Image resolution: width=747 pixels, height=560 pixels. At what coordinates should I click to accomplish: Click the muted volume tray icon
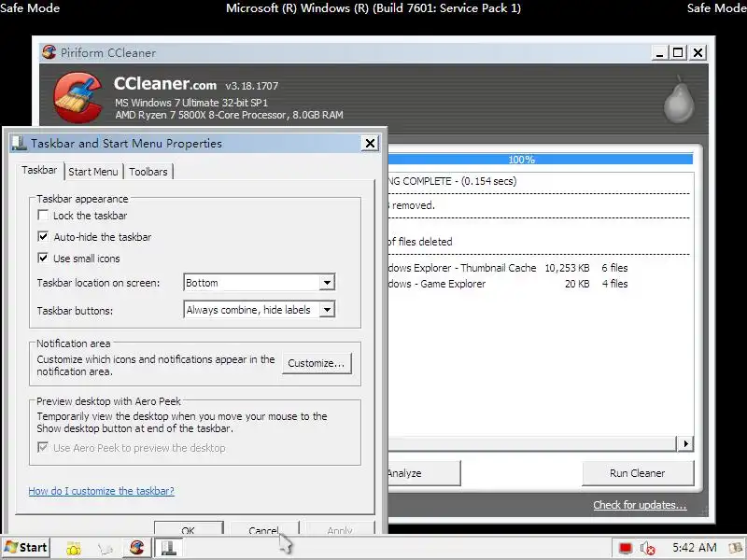[x=648, y=548]
